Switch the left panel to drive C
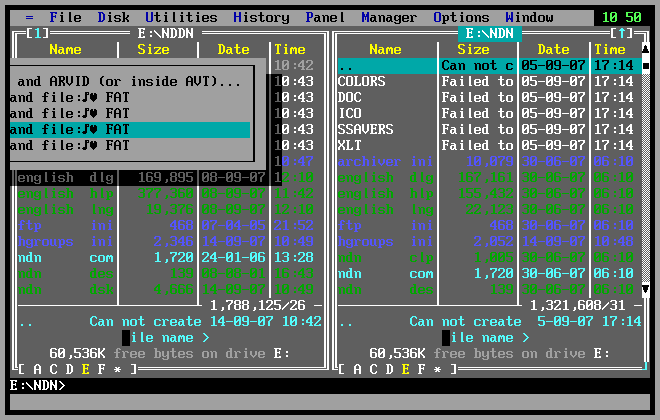 [53, 369]
